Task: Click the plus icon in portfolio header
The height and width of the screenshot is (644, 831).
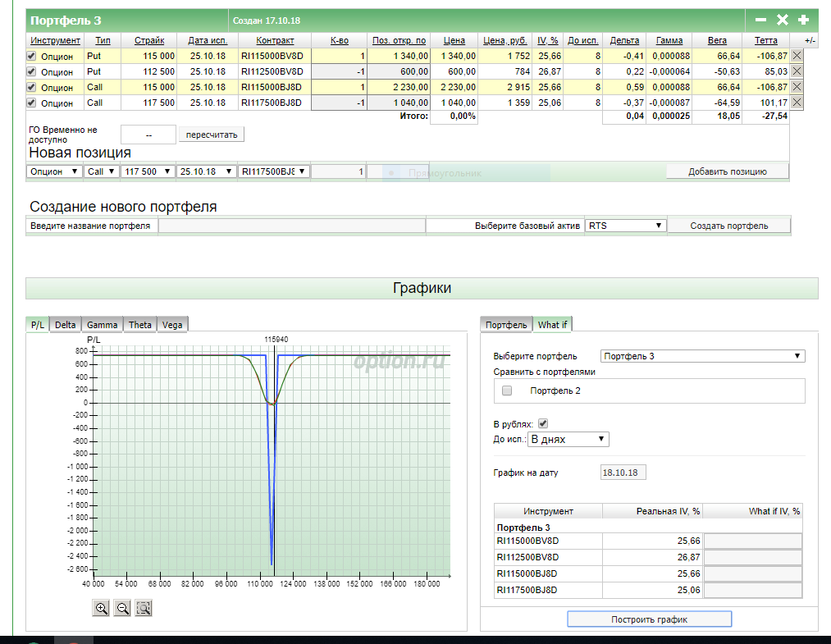Action: tap(803, 20)
